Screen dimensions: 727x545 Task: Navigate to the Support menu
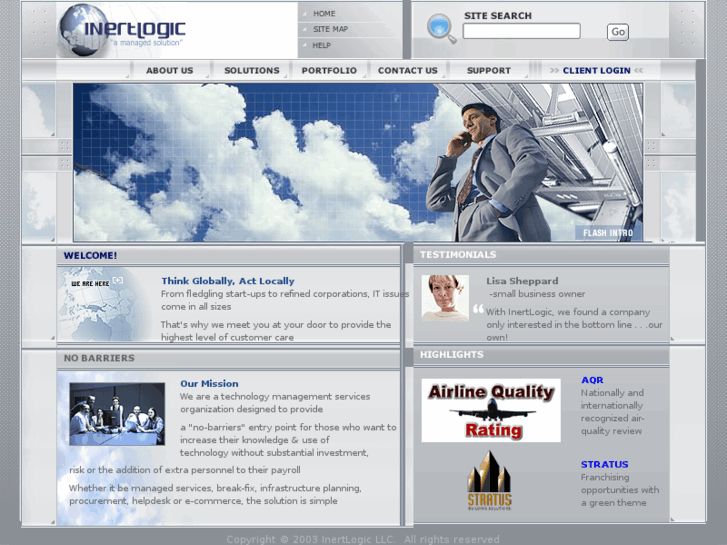(x=488, y=70)
